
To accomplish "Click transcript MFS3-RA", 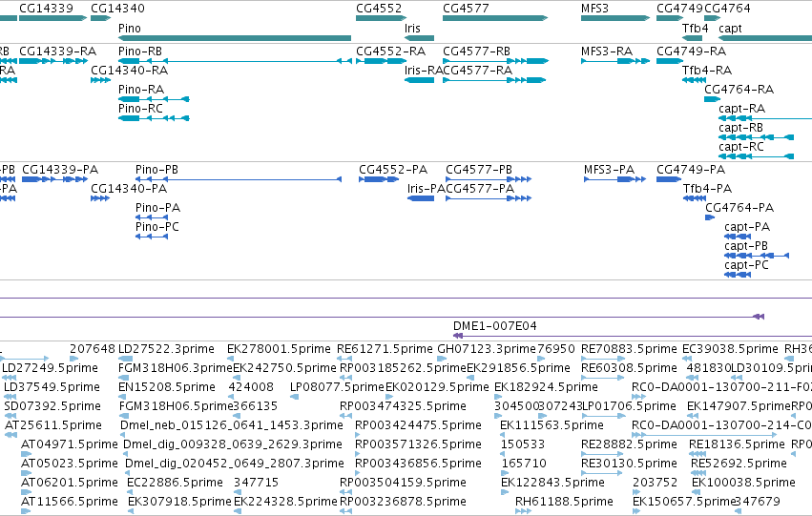I will (x=615, y=61).
